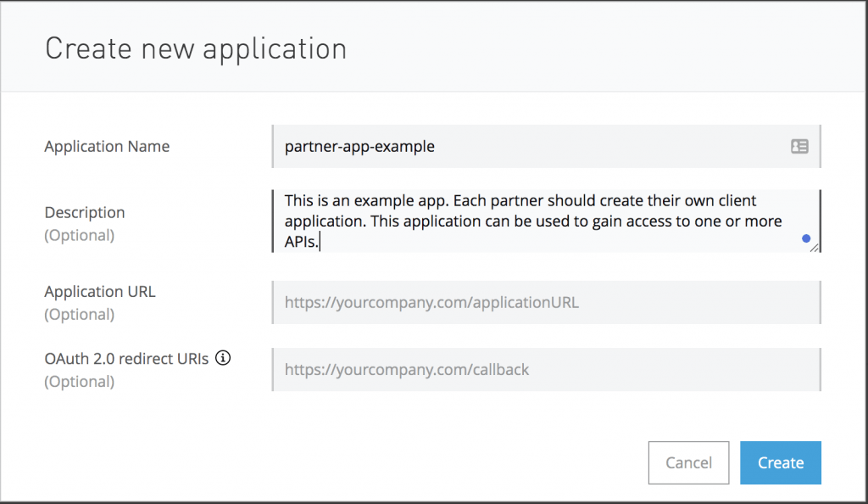Screen dimensions: 868x504
Task: Click the (Optional) text under Application URL
Action: [79, 315]
